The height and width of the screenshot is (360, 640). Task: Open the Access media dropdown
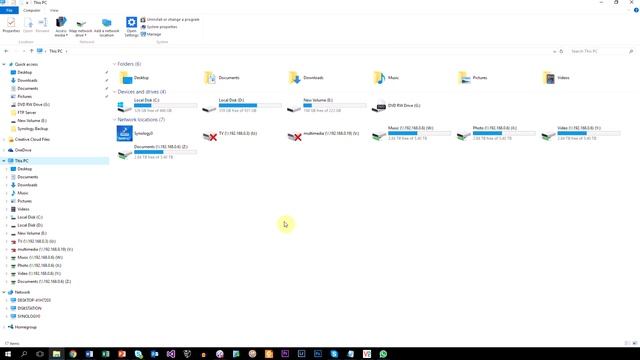click(x=61, y=27)
